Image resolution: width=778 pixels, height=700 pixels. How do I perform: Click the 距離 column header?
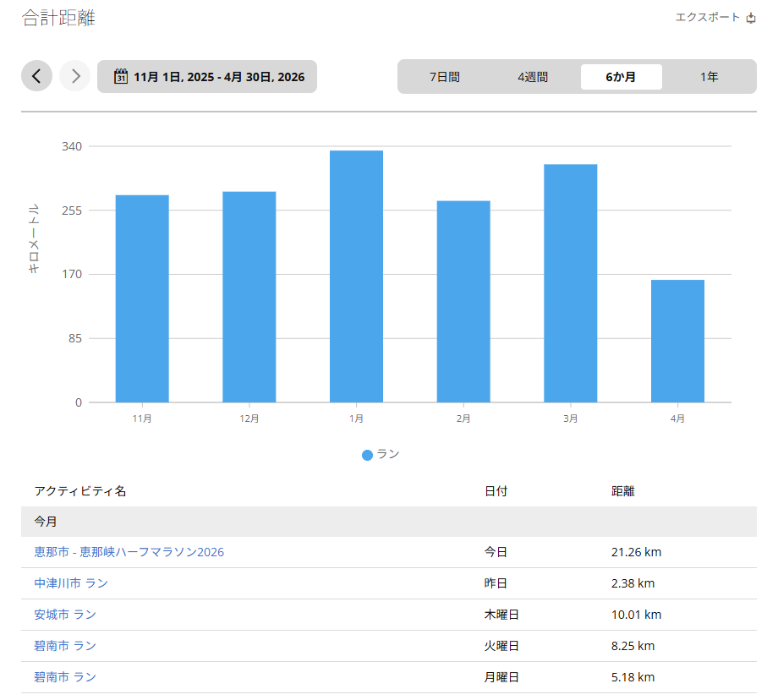click(x=622, y=491)
